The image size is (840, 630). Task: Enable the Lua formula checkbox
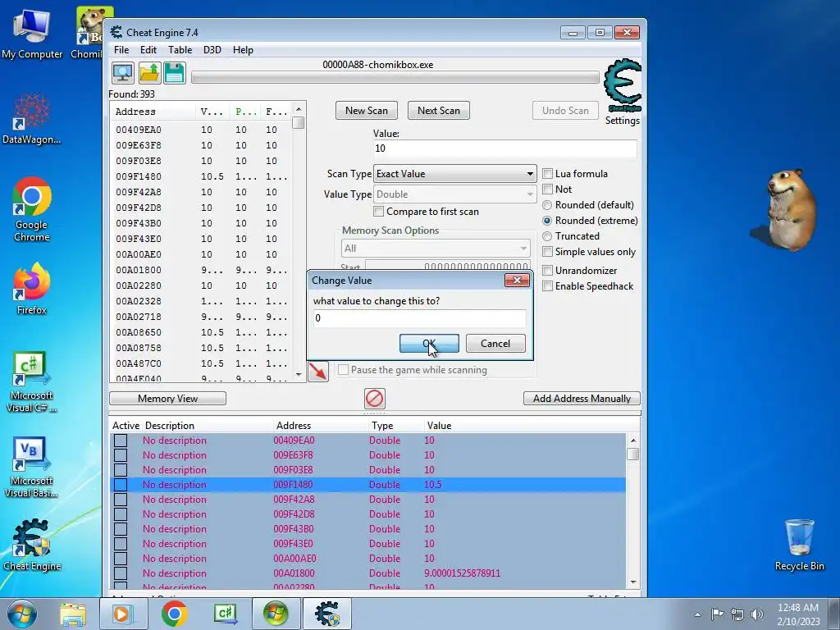(x=547, y=174)
